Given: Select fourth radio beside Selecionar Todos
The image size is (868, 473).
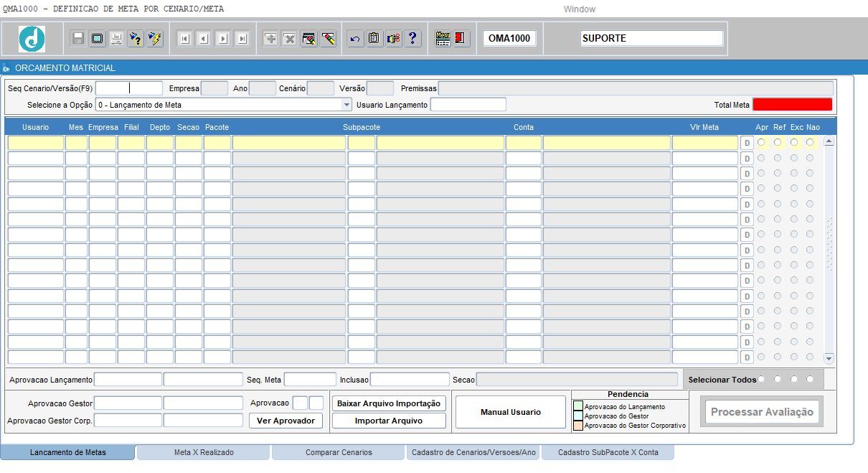Looking at the screenshot, I should coord(810,379).
